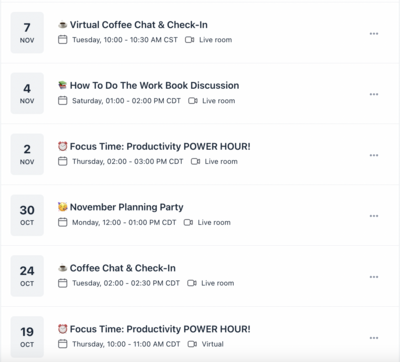Image resolution: width=400 pixels, height=362 pixels.
Task: Open Virtual Coffee Chat & Check-In event
Action: [x=139, y=25]
